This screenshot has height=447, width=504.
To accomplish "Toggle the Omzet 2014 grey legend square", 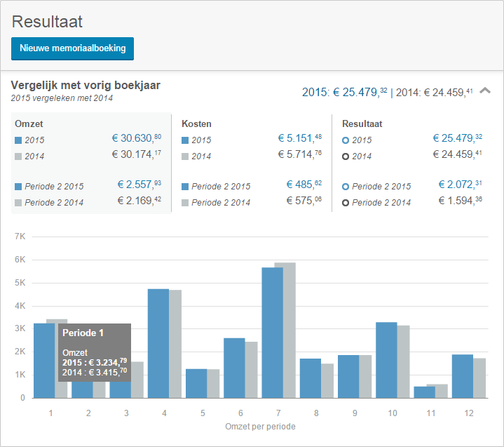I will (18, 156).
